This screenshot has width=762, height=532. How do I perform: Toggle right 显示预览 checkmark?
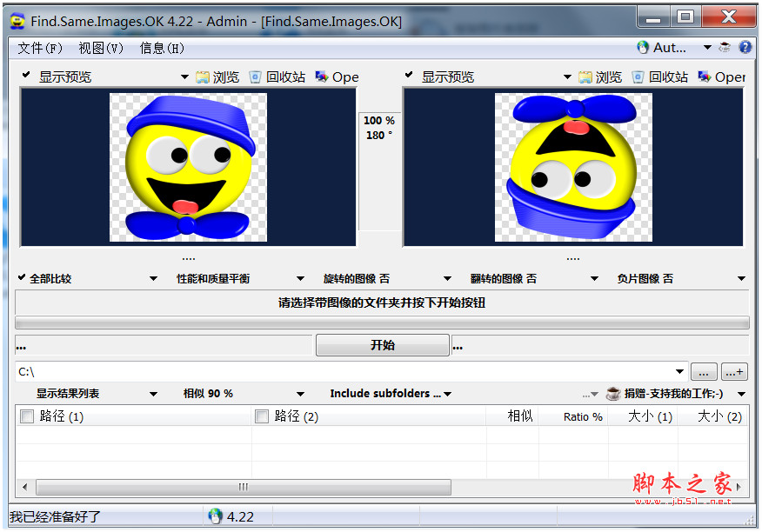[x=409, y=75]
